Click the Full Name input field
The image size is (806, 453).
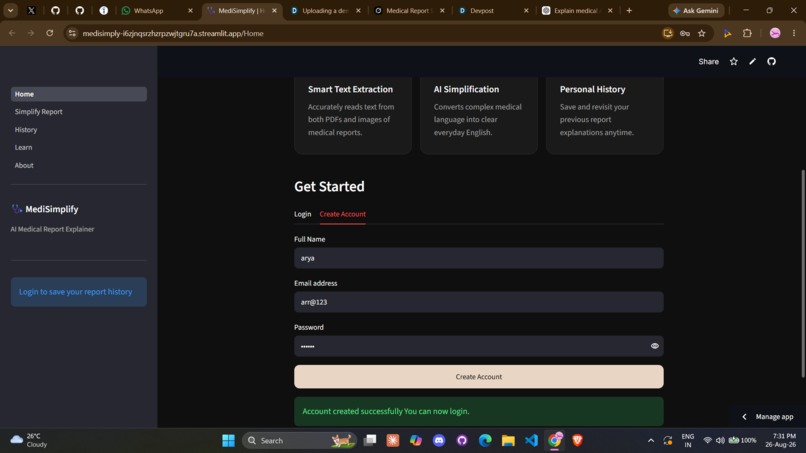click(x=479, y=258)
